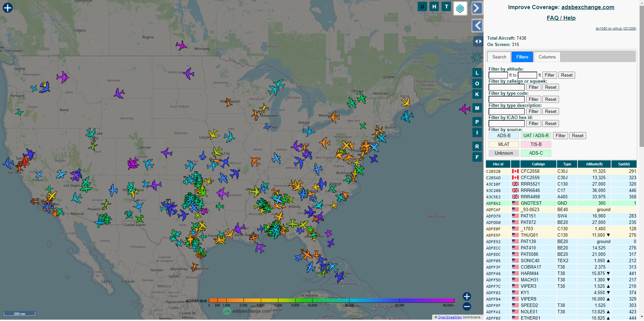This screenshot has height=321, width=644.
Task: Select the SONIC40 aircraft row
Action: point(561,260)
